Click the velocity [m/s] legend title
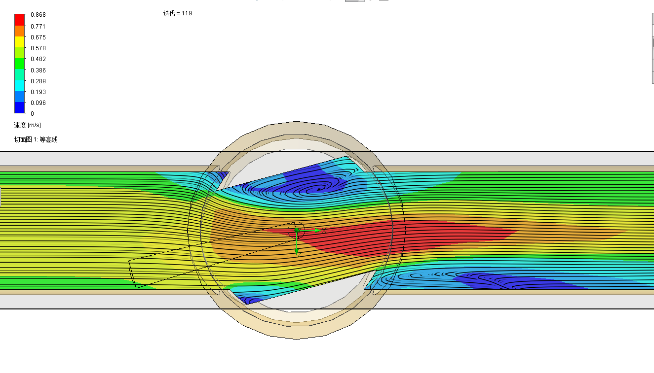 point(28,125)
